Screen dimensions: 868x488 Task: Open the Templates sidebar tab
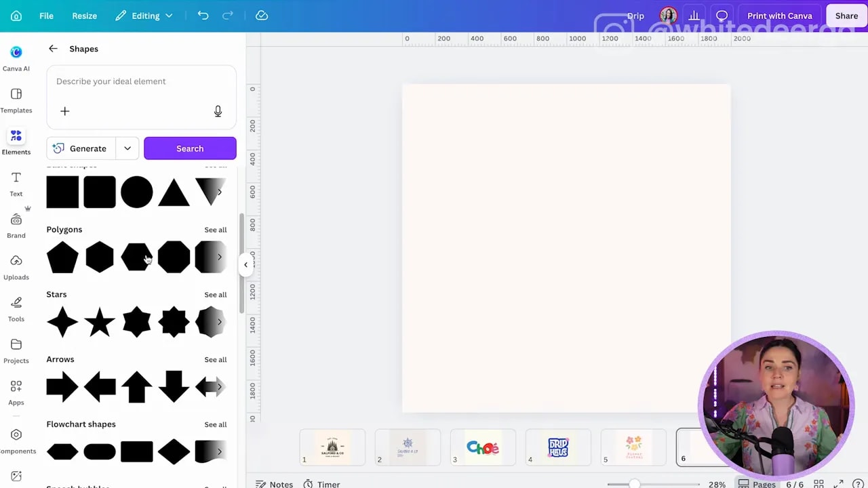[16, 100]
